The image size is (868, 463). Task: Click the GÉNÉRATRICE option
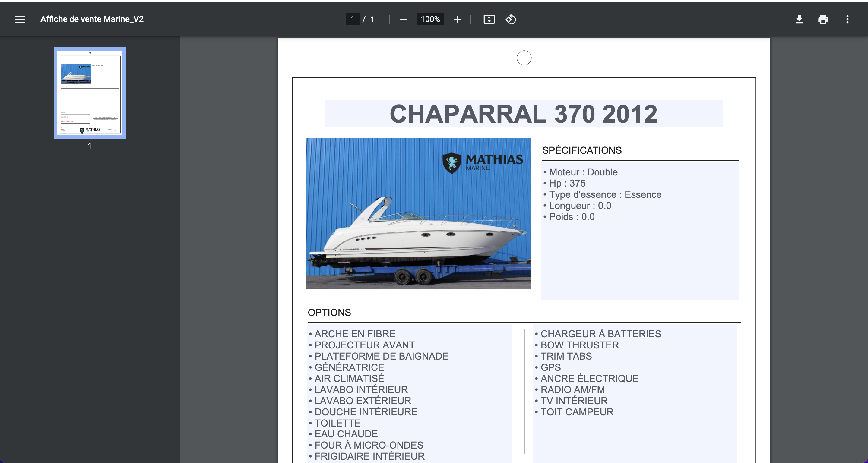coord(347,367)
